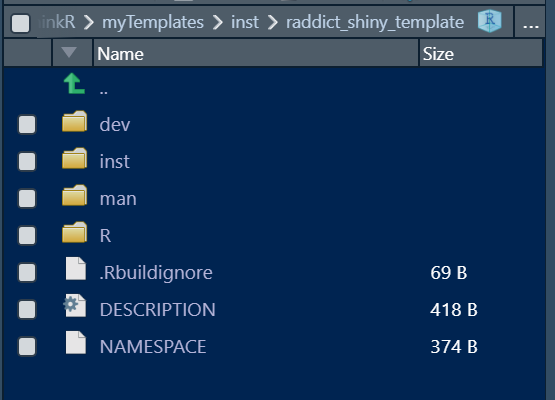
Task: Open the man folder icon
Action: click(75, 195)
